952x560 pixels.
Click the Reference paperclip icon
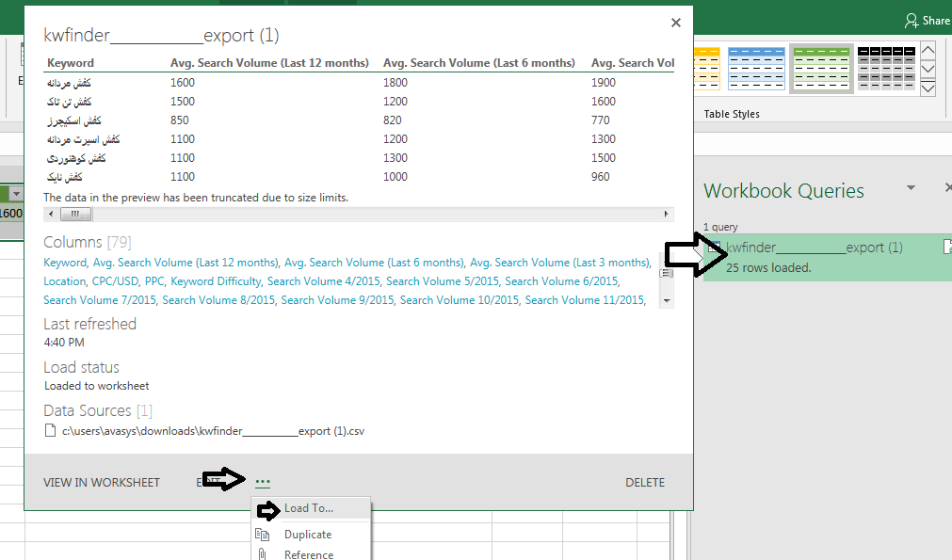(x=263, y=554)
